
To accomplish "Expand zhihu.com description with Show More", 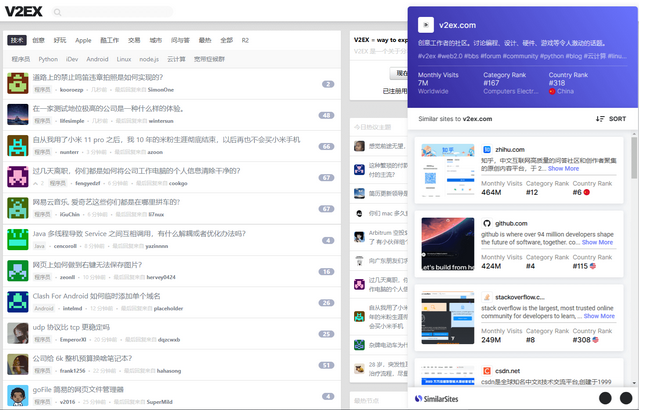I will click(x=563, y=169).
